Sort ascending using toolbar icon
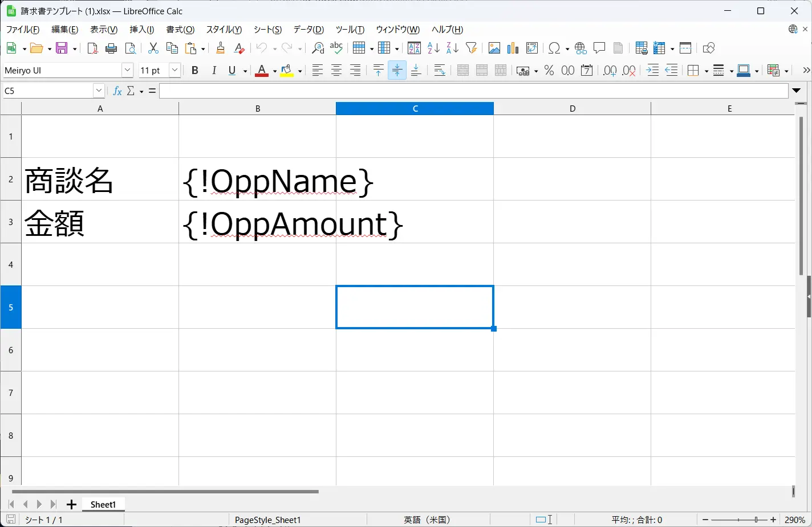812x527 pixels. (433, 48)
